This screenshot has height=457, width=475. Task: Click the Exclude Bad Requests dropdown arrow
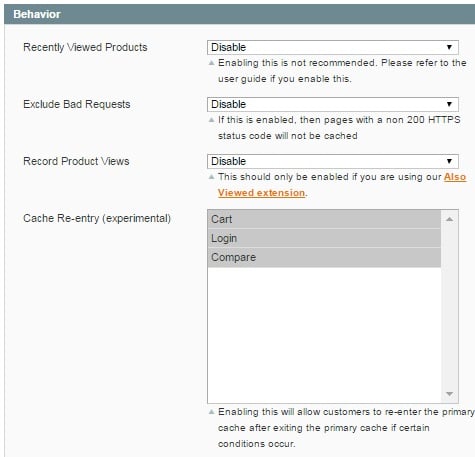click(449, 104)
